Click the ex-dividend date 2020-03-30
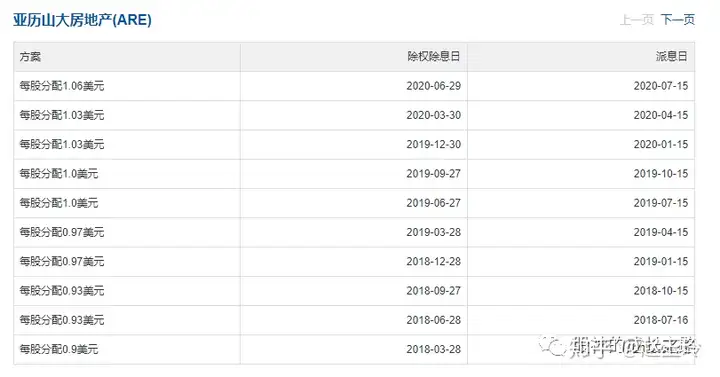This screenshot has width=720, height=377. tap(433, 115)
